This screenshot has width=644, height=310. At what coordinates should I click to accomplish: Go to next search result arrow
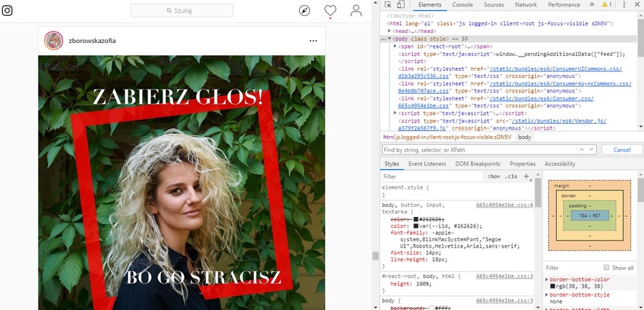(592, 150)
